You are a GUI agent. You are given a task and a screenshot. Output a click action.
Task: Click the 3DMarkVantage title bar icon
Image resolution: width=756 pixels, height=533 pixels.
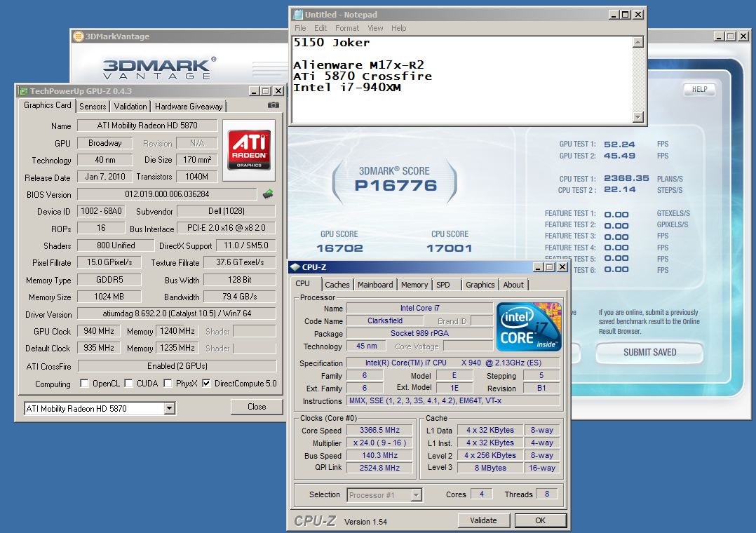click(x=78, y=36)
